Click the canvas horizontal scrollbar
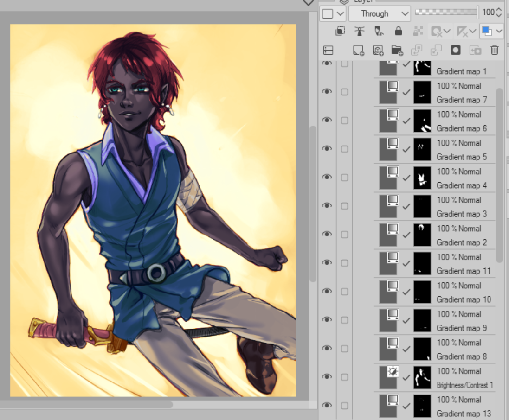The height and width of the screenshot is (420, 509). [86, 405]
